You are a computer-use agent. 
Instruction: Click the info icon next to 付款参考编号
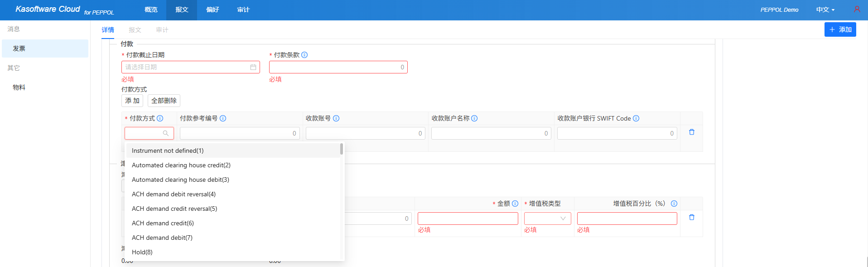223,118
